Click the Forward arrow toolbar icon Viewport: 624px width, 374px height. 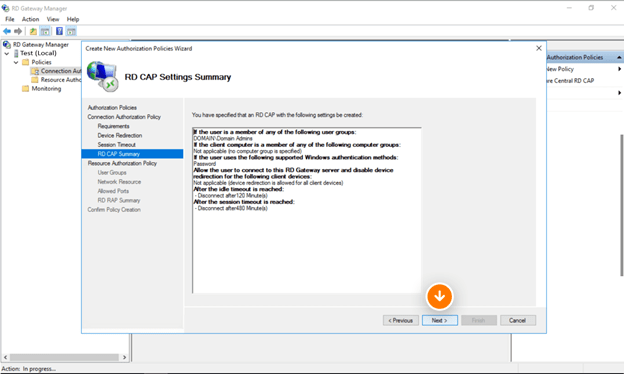pyautogui.click(x=18, y=31)
